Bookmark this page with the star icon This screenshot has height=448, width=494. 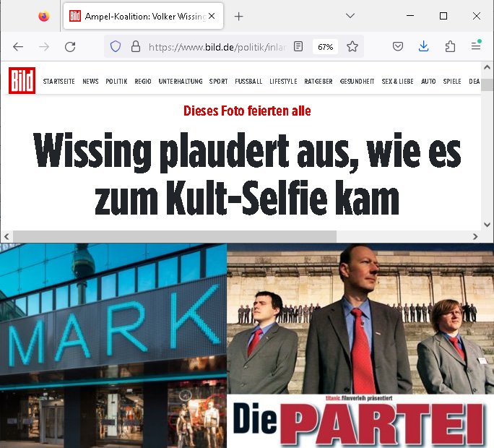point(352,47)
